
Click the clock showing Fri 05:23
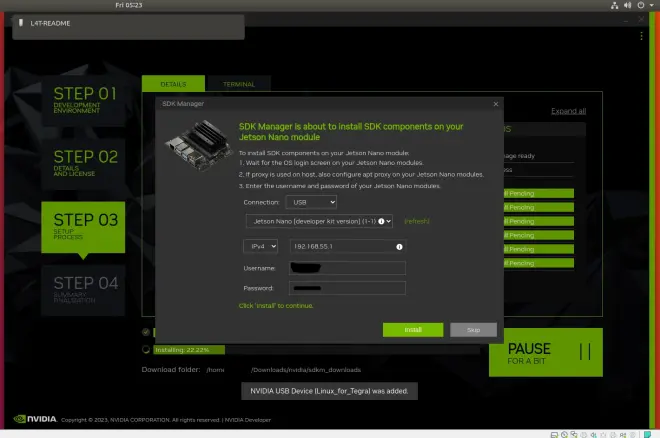129,5
